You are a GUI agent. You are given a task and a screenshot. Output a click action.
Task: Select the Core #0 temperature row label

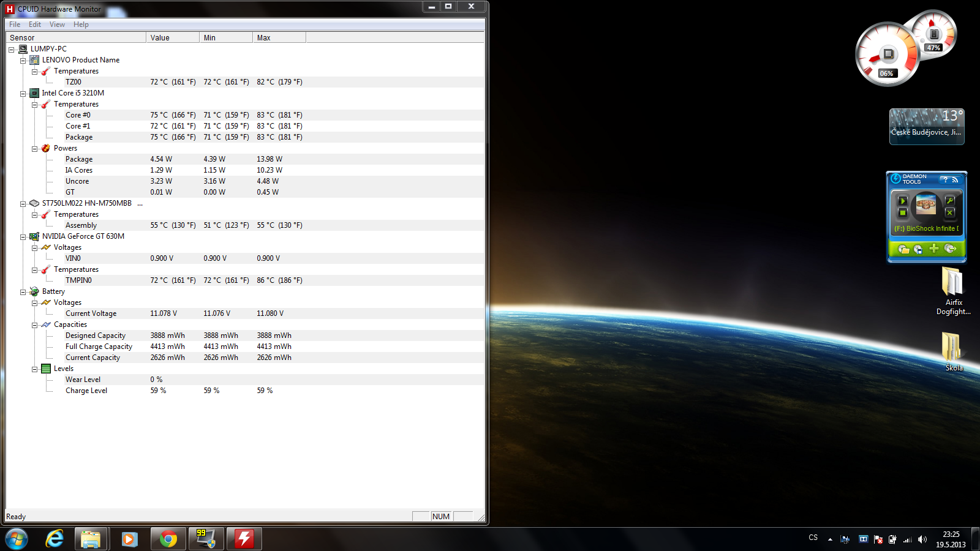click(x=78, y=115)
